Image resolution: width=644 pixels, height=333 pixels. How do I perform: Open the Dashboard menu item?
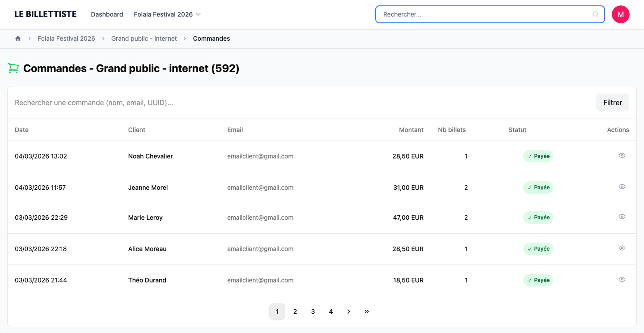(107, 14)
